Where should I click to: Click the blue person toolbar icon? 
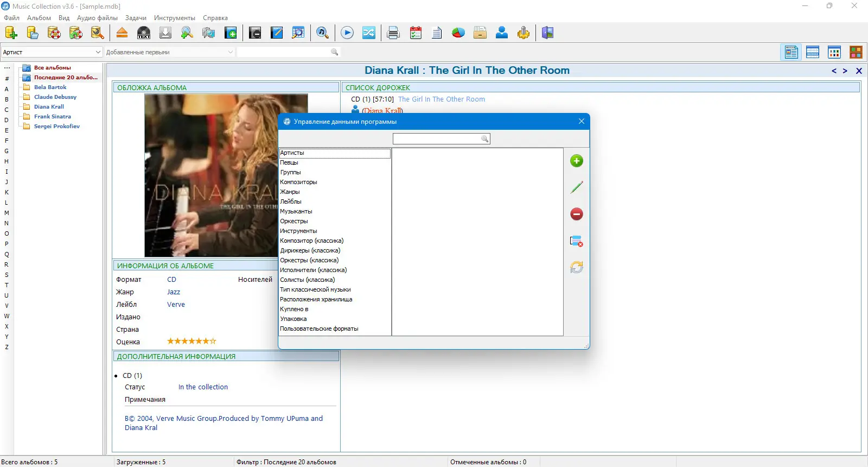coord(502,33)
